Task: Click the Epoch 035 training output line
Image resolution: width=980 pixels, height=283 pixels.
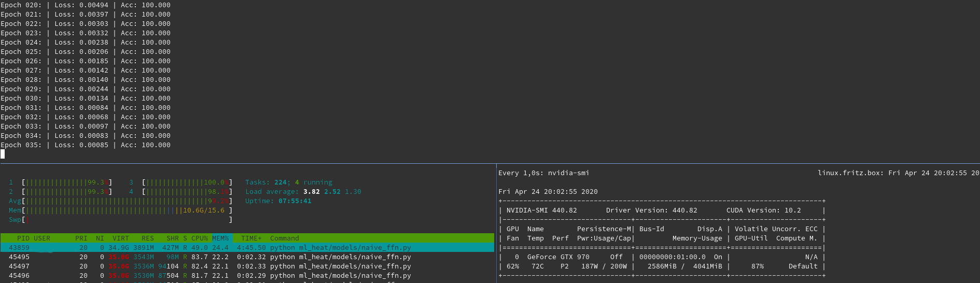Action: (x=86, y=145)
